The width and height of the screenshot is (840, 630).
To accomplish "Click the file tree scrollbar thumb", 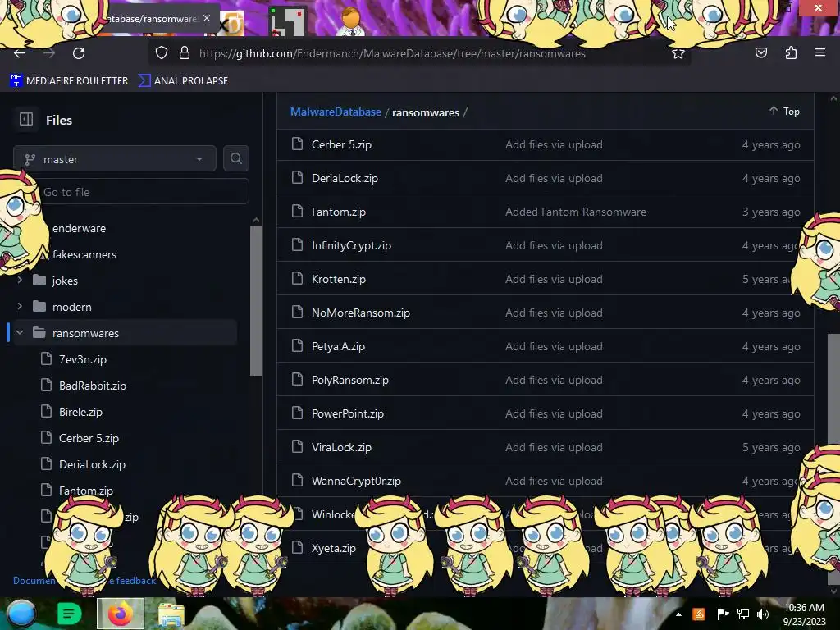I will tap(256, 300).
